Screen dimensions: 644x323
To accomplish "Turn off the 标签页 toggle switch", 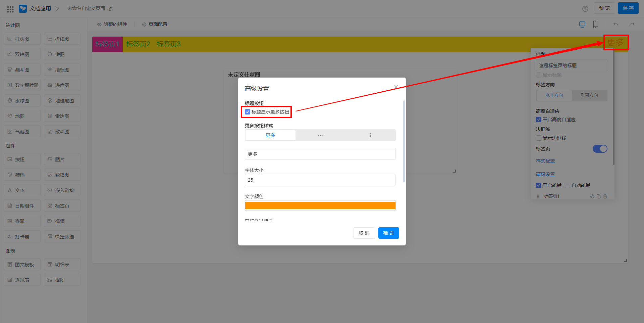I will coord(600,149).
